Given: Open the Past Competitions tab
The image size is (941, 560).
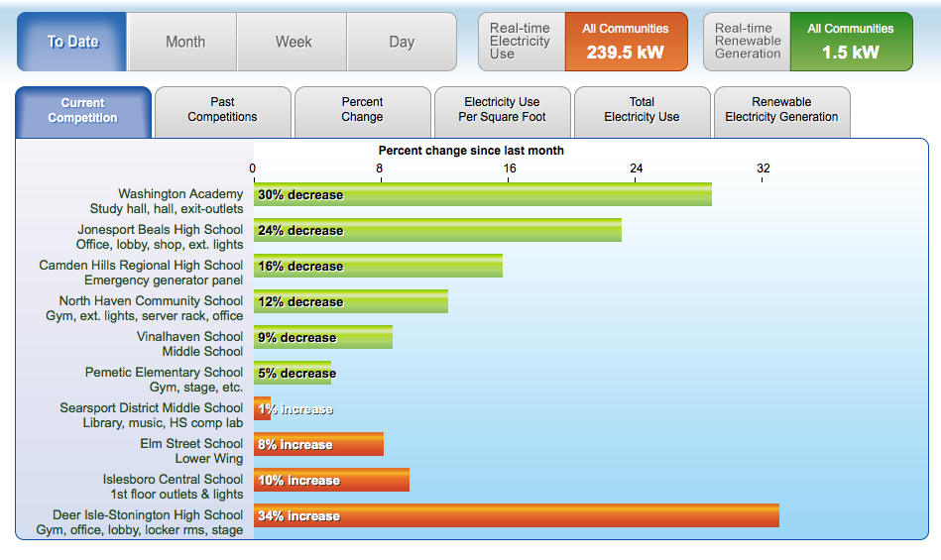Looking at the screenshot, I should click(223, 110).
